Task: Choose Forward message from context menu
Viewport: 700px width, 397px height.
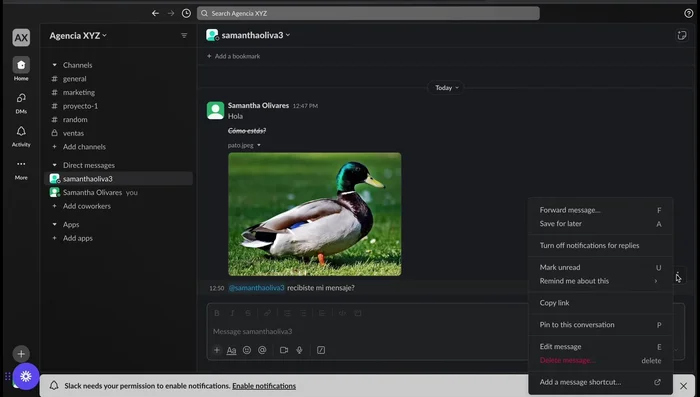Action: 600,210
